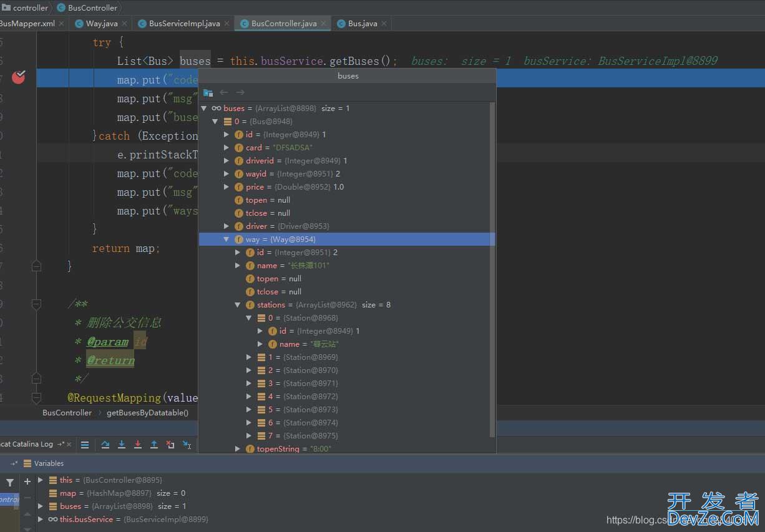Screen dimensions: 765x532
Task: Click the filter funnel icon in debugger
Action: pyautogui.click(x=10, y=482)
